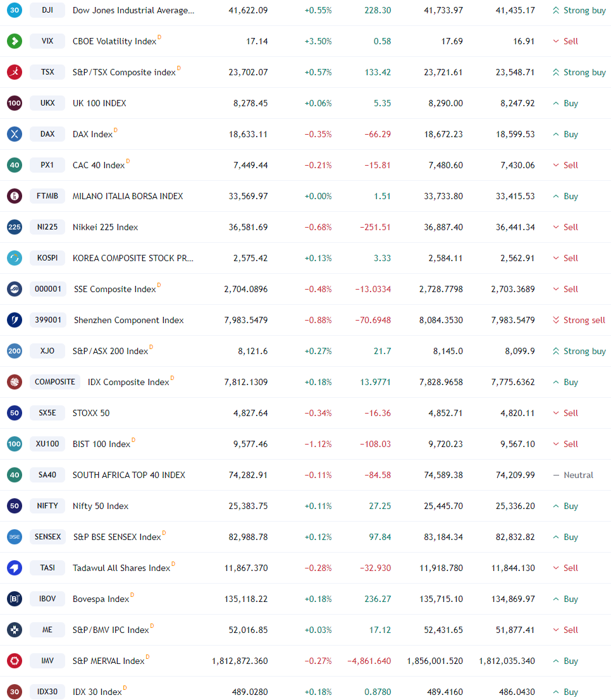Open the KOREA COMPOSITE STOCK PR... link
This screenshot has height=700, width=611.
pos(133,258)
